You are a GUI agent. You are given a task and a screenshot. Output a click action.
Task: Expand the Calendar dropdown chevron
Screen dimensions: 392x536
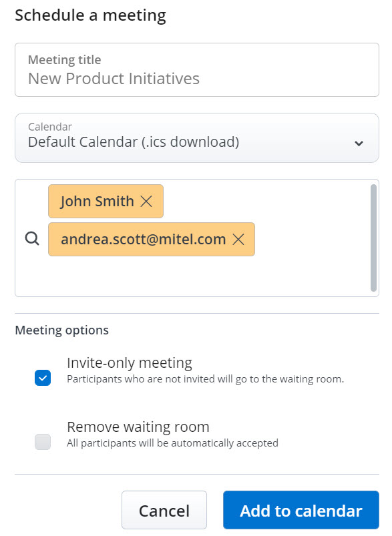(359, 144)
